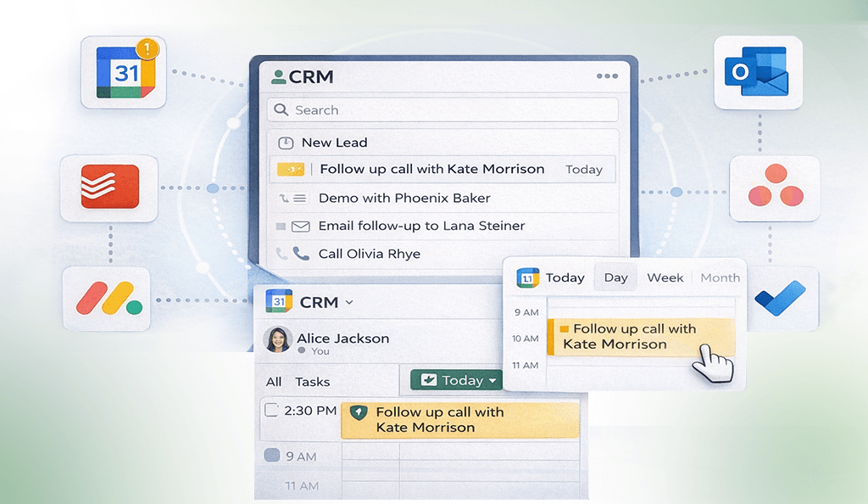Viewport: 868px width, 504px height.
Task: Open the Monday.com app icon
Action: tap(107, 300)
